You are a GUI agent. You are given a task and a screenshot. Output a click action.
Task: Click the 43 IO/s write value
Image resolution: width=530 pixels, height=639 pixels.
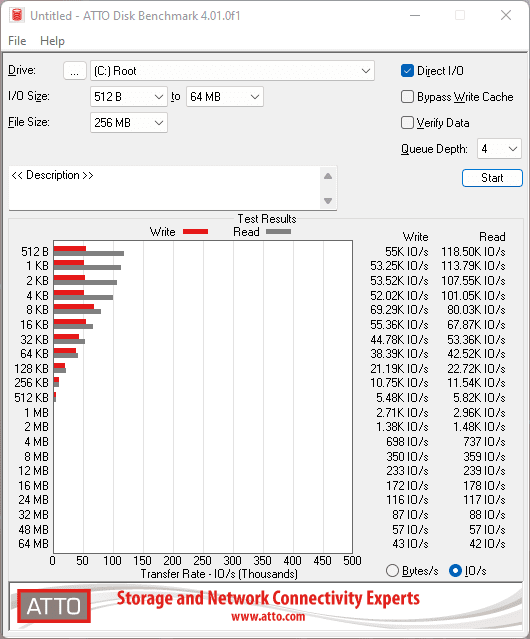410,544
